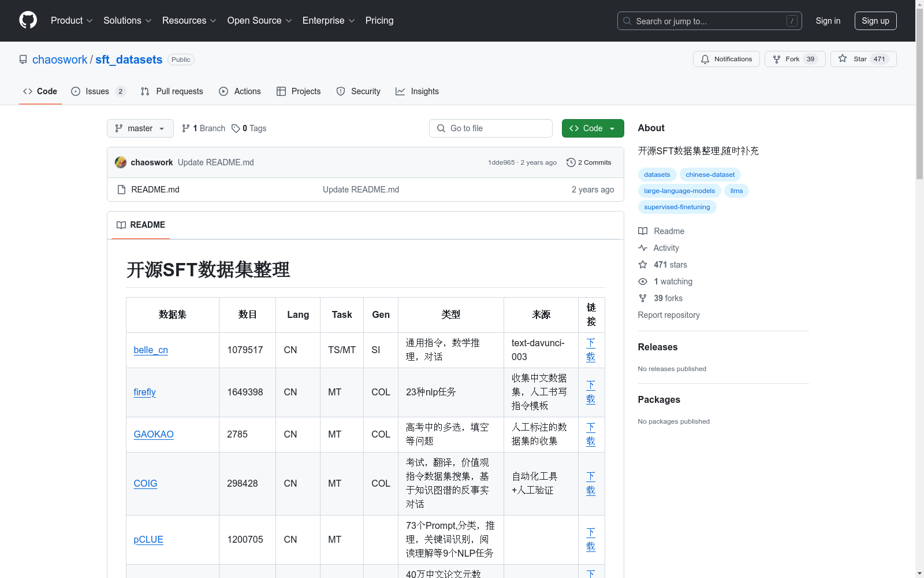Switch to the Actions tab
This screenshot has height=578, width=924.
click(240, 91)
